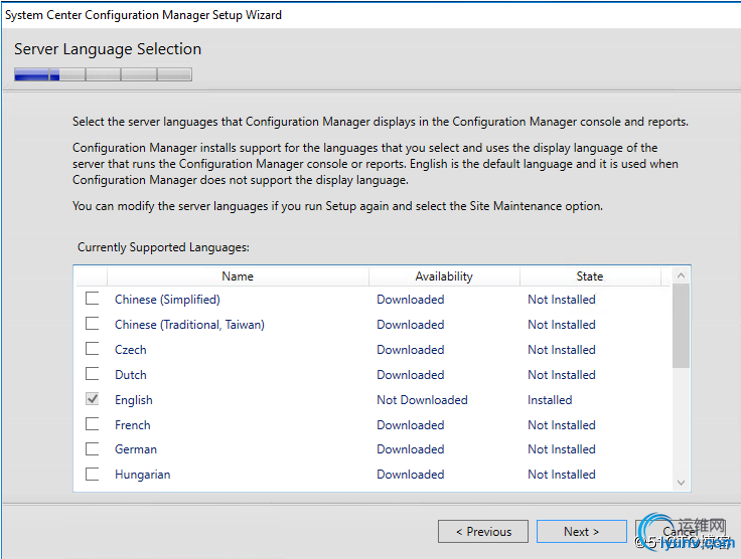Click the setup progress bar

[103, 75]
